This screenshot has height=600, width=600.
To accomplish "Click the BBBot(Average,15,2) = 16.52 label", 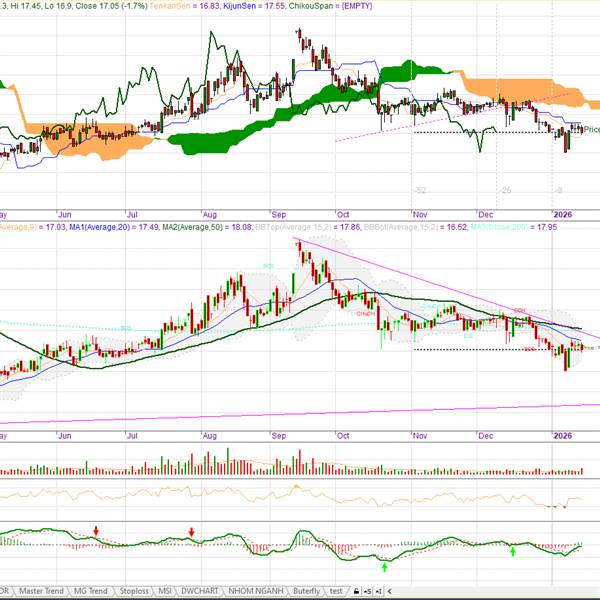I will 415,227.
